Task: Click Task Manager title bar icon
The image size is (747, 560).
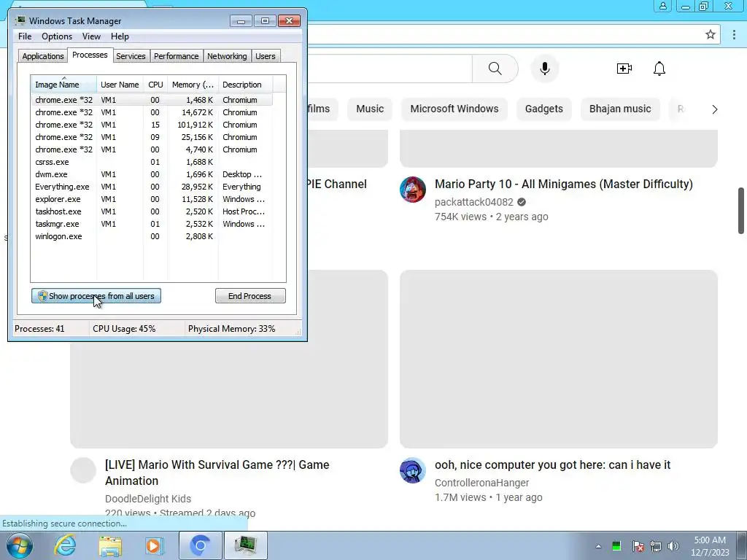Action: tap(20, 20)
